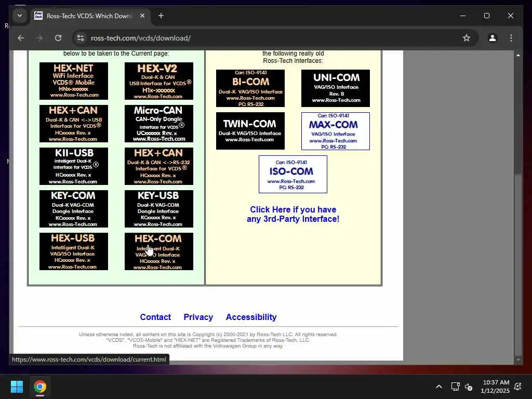Image resolution: width=532 pixels, height=399 pixels.
Task: Open the KII-USB interface image
Action: pyautogui.click(x=74, y=166)
